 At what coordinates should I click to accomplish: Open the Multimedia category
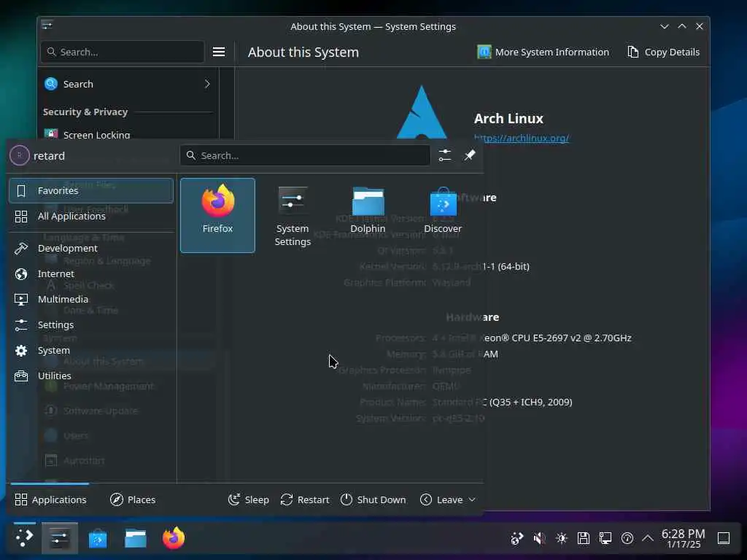coord(91,299)
